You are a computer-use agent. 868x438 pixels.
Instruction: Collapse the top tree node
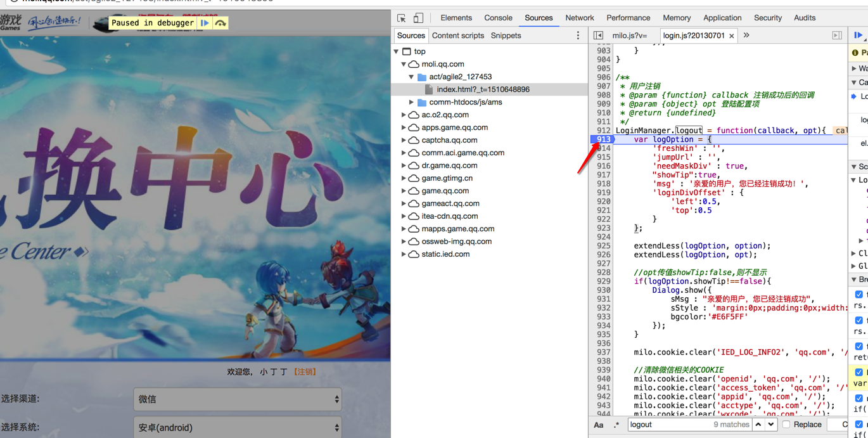[x=397, y=51]
